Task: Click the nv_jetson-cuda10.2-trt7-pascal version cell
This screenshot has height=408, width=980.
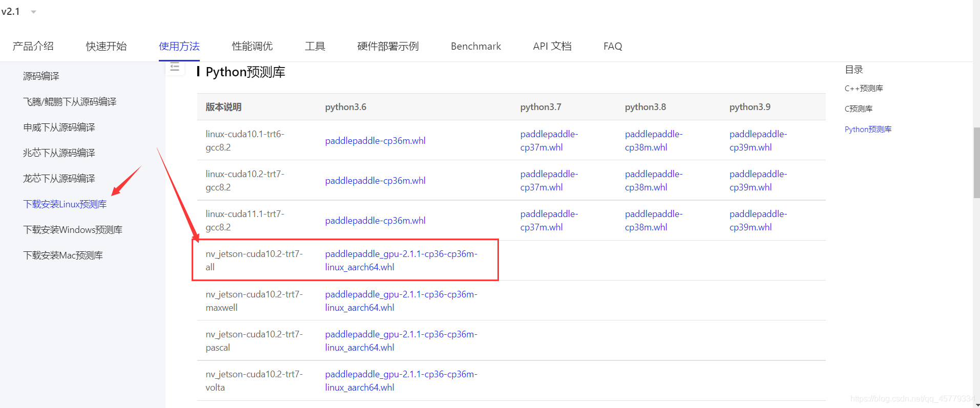Action: (x=254, y=341)
